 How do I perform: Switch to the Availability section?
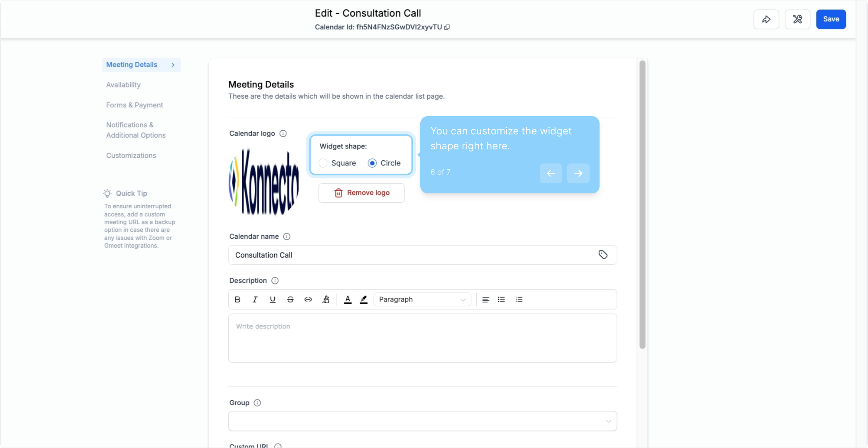tap(123, 85)
